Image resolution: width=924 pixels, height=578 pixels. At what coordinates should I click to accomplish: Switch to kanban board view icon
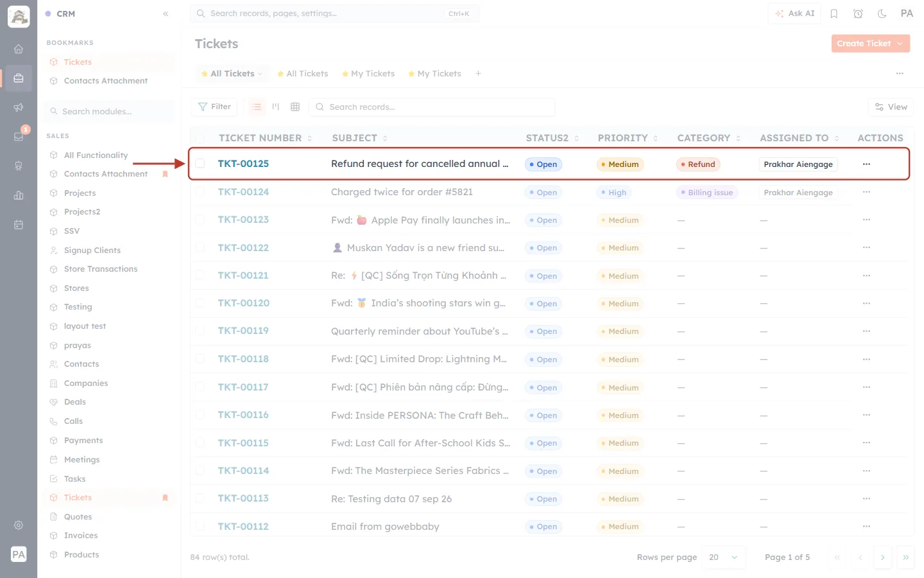pyautogui.click(x=276, y=107)
